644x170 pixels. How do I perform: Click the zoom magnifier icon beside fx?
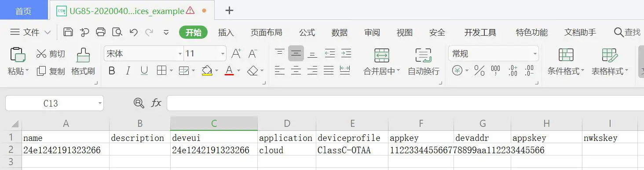[x=139, y=103]
